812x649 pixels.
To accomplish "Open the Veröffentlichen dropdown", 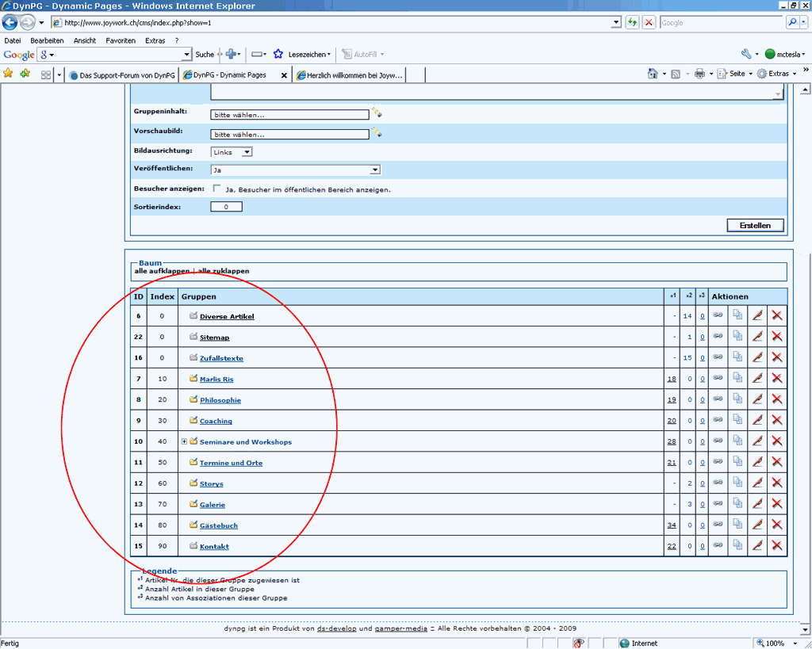I will (x=295, y=170).
